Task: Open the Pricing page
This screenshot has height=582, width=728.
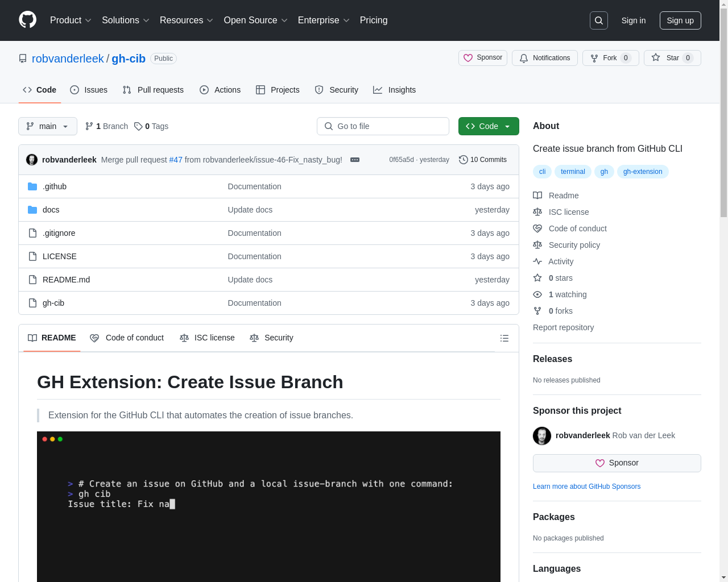Action: 374,20
